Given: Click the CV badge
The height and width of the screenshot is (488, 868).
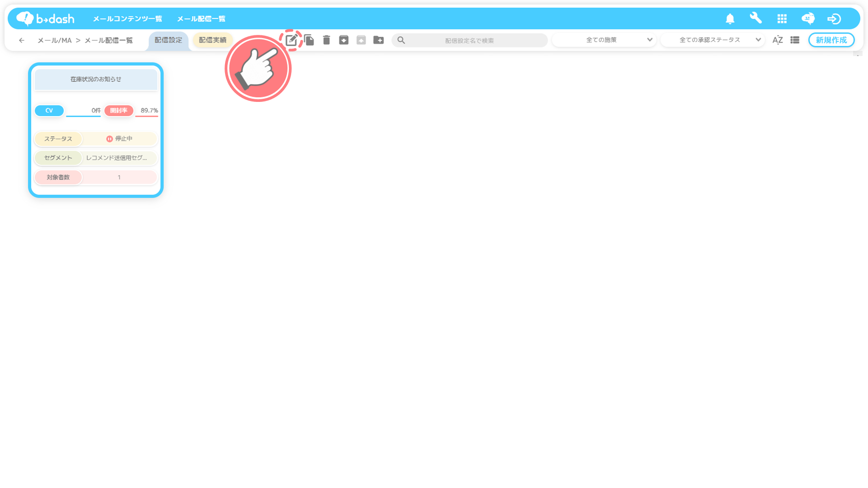Looking at the screenshot, I should (x=49, y=111).
